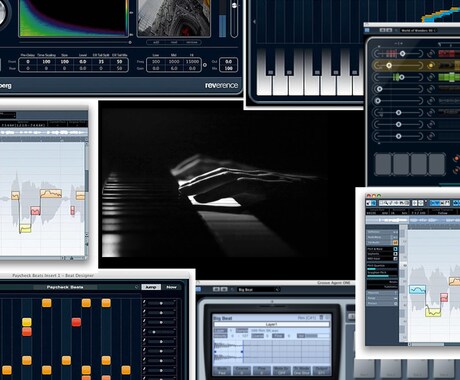
Task: Open the VariAudio tab in right Sample Editor inspector
Action: [382, 242]
